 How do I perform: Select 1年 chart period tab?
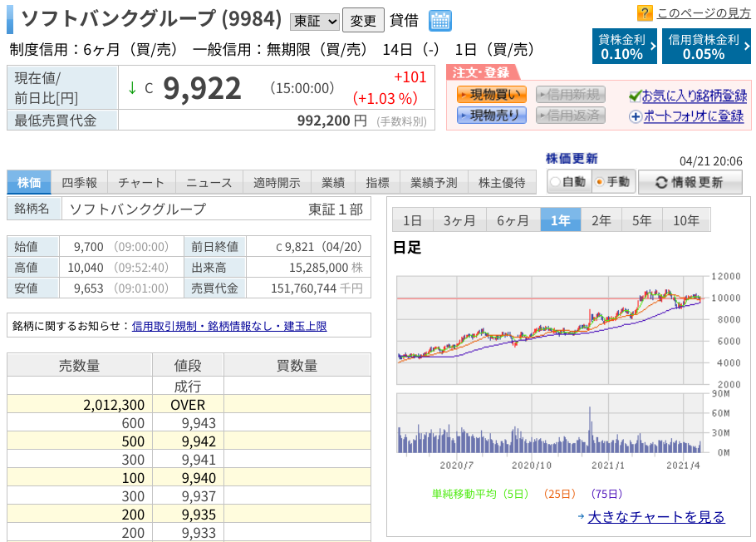tap(561, 220)
